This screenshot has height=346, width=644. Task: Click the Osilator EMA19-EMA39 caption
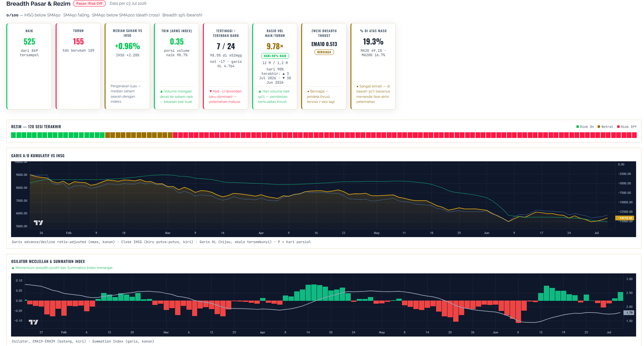(x=83, y=342)
